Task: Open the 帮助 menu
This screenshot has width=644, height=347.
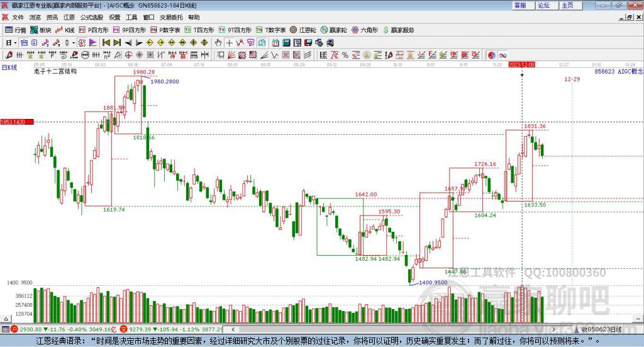Action: (194, 17)
